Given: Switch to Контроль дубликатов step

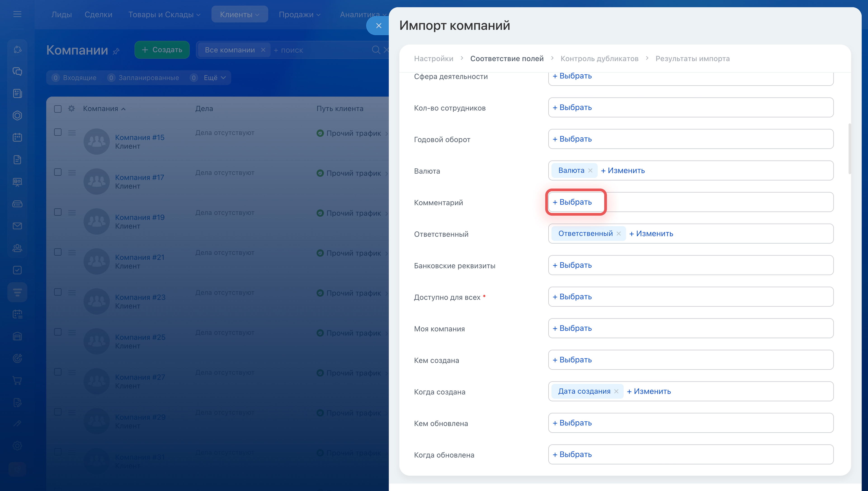Looking at the screenshot, I should pos(599,59).
